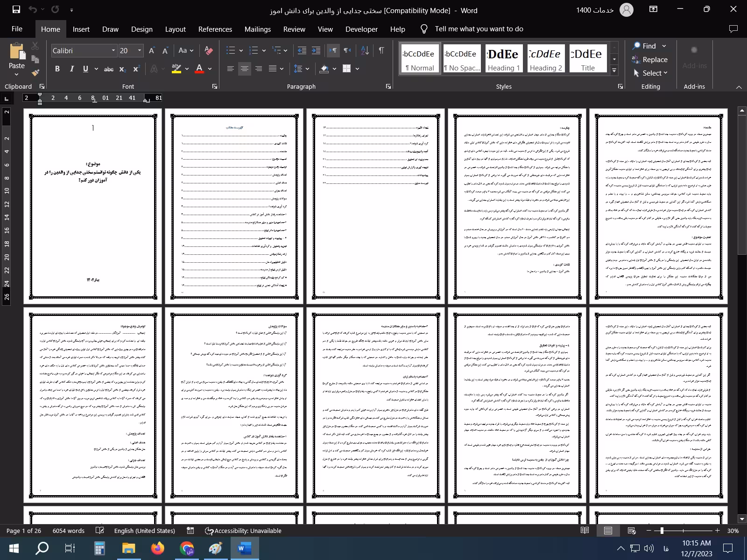Screen dimensions: 747x560
Task: Click the Grow Font Size icon
Action: (x=152, y=50)
